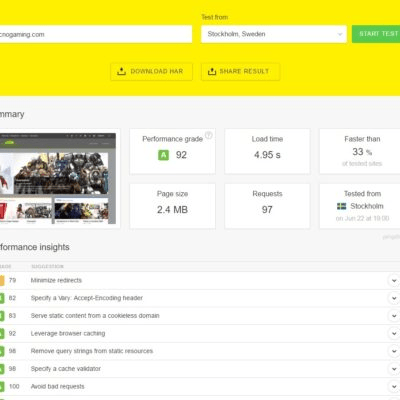
Task: Expand the Minimize redirects insight
Action: click(x=394, y=281)
